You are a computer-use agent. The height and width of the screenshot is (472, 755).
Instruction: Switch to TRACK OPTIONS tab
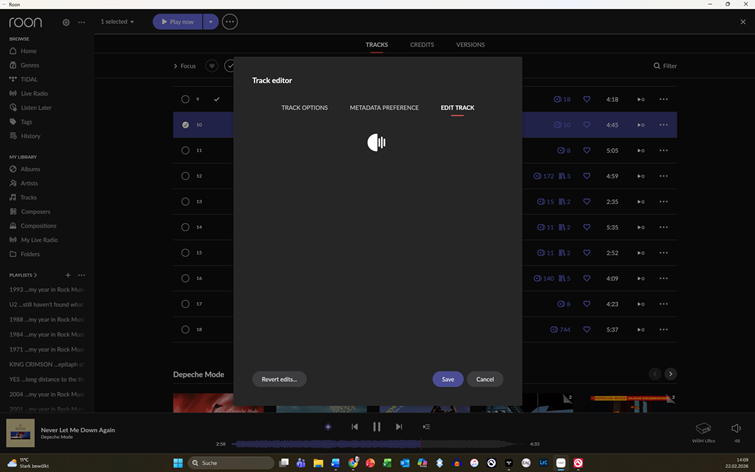(x=304, y=107)
